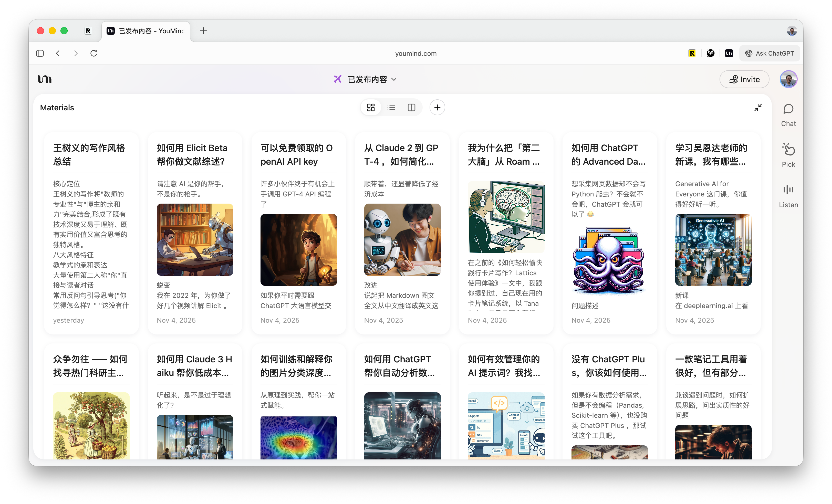Click the YouMind logo at top left

(x=45, y=79)
